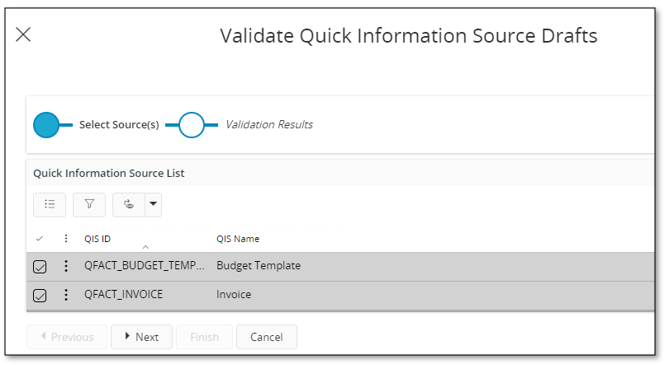Open the row menu for QFACT_BUDGET_TEMP
This screenshot has width=664, height=365.
[x=66, y=266]
